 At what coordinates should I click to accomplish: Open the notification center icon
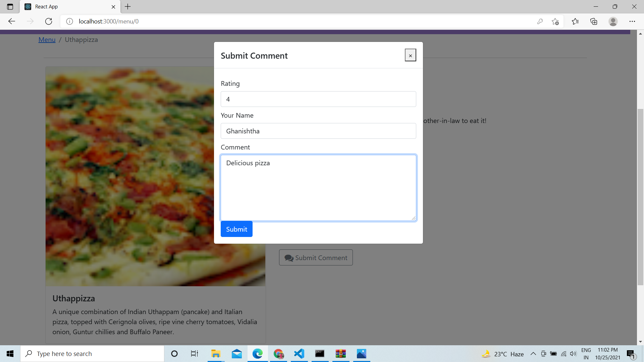coord(631,354)
